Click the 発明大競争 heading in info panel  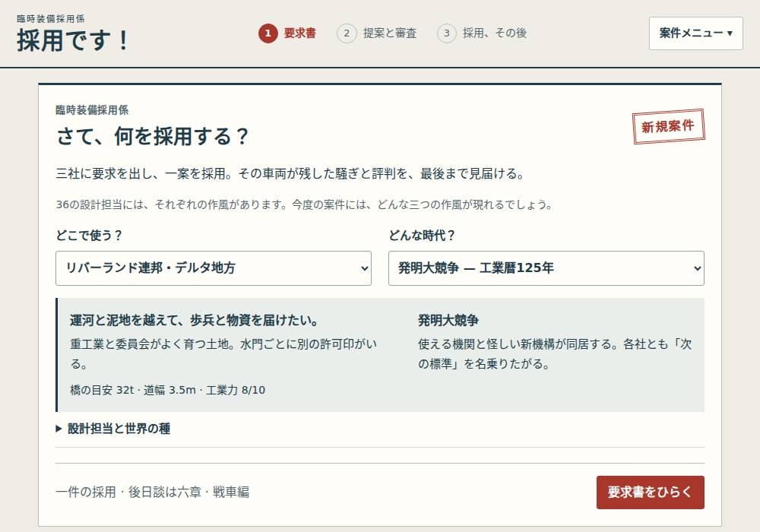coord(448,320)
